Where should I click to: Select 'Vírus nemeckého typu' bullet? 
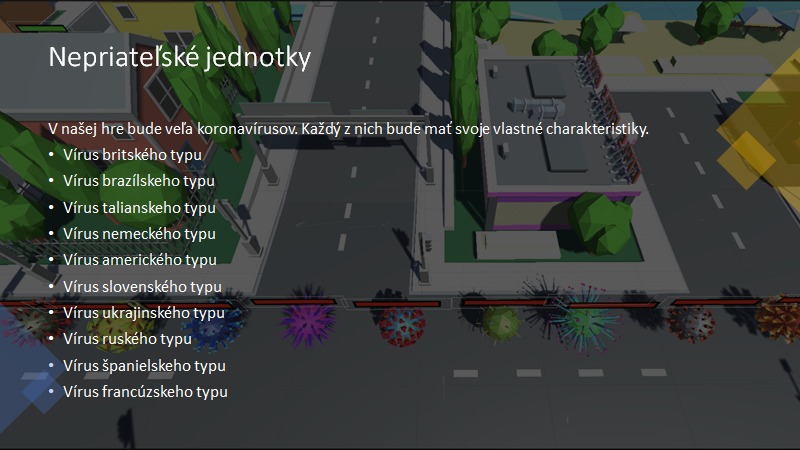tap(139, 234)
